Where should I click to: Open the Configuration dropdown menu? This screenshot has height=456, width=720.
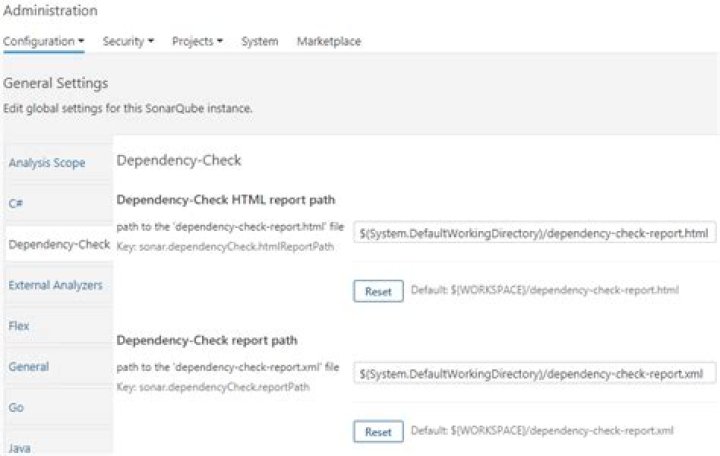[x=44, y=41]
